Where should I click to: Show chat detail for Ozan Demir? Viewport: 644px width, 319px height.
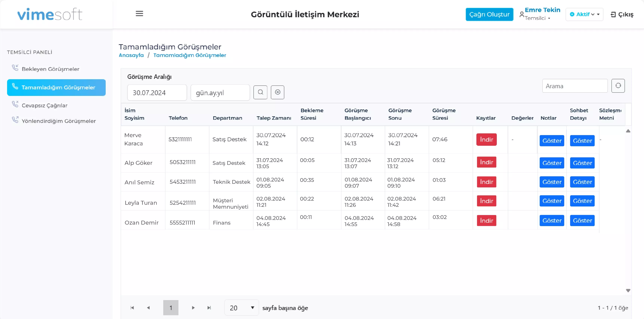coord(582,221)
